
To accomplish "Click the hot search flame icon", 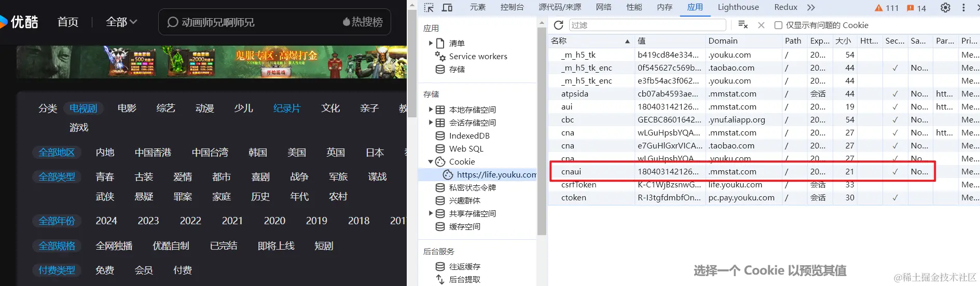I will (346, 22).
